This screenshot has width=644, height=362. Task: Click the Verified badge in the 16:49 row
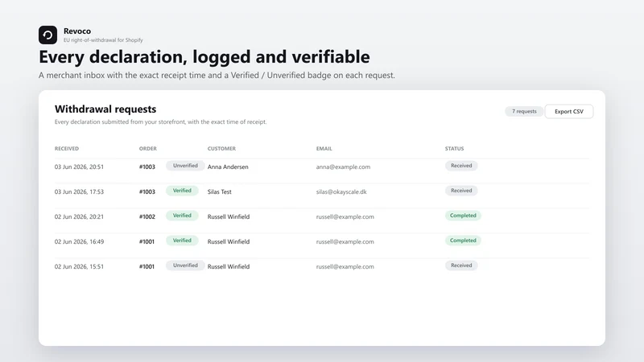tap(182, 241)
